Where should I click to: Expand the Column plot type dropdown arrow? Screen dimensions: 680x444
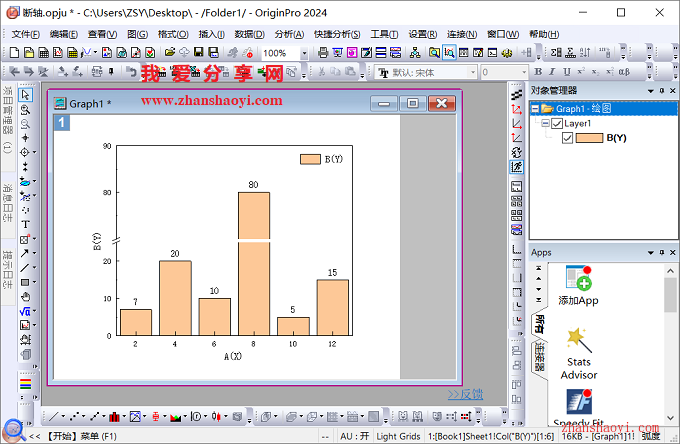click(x=124, y=417)
